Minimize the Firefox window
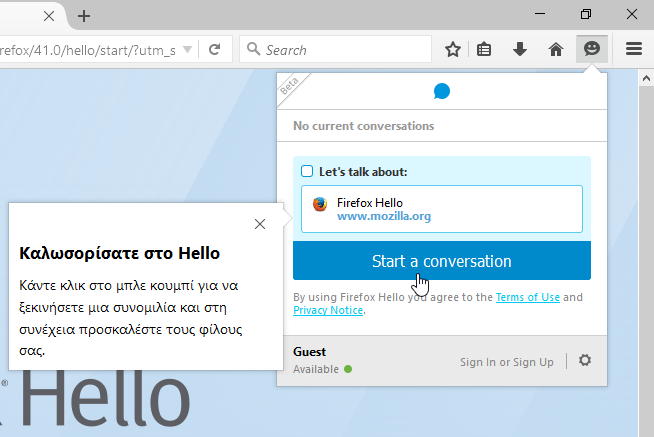 pyautogui.click(x=540, y=14)
